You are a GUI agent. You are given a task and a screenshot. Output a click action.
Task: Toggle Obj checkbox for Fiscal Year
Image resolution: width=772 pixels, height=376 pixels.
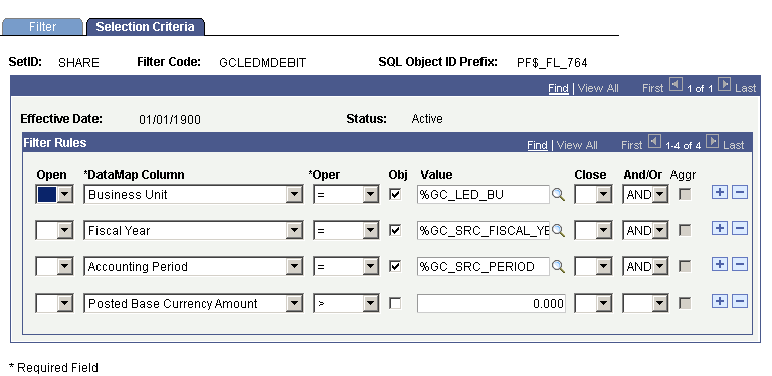coord(395,230)
